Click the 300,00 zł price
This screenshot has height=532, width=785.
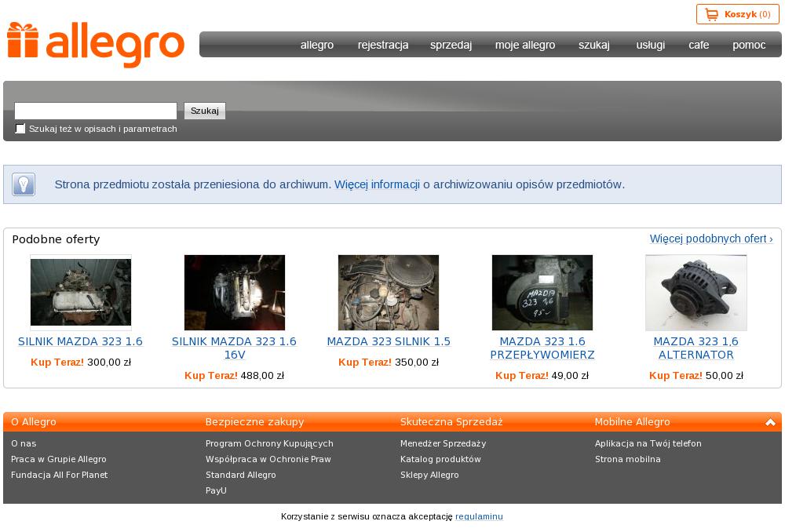coord(109,363)
